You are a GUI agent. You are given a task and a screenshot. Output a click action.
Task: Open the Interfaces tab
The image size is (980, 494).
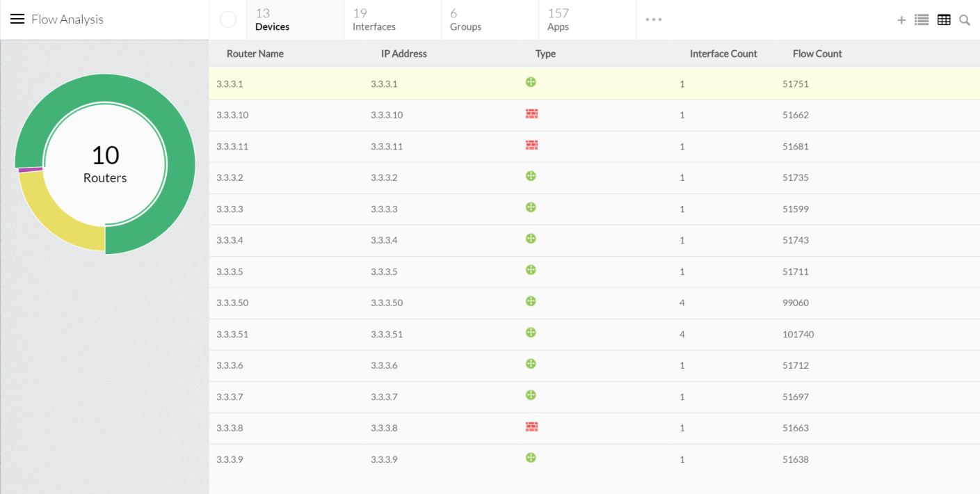point(374,19)
